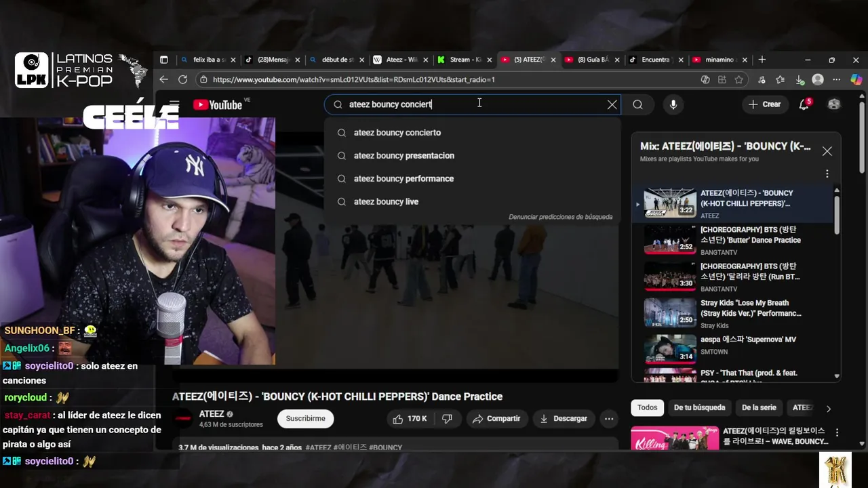Click the ATEEZ channel avatar
868x488 pixels.
point(184,419)
